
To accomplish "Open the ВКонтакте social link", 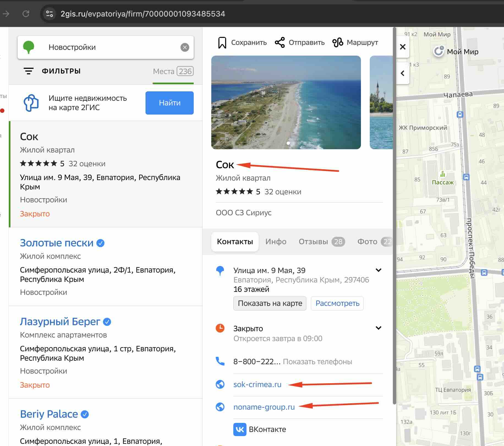I will pos(260,429).
